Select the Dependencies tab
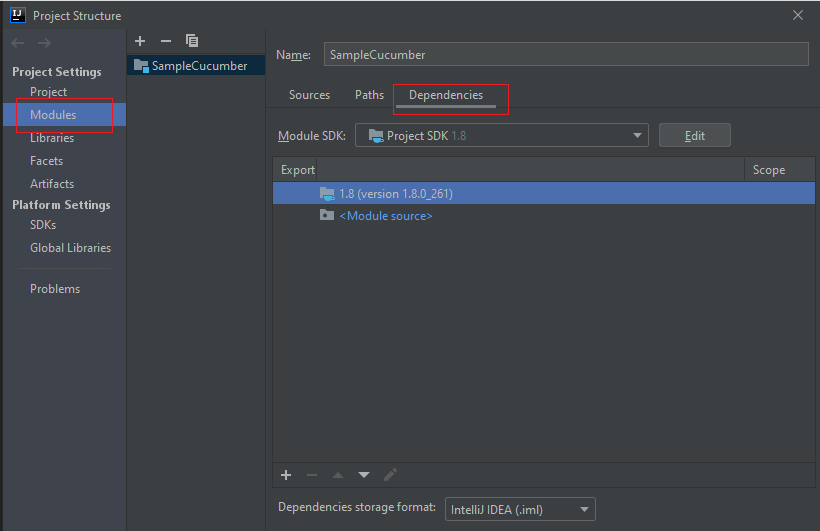 (445, 95)
